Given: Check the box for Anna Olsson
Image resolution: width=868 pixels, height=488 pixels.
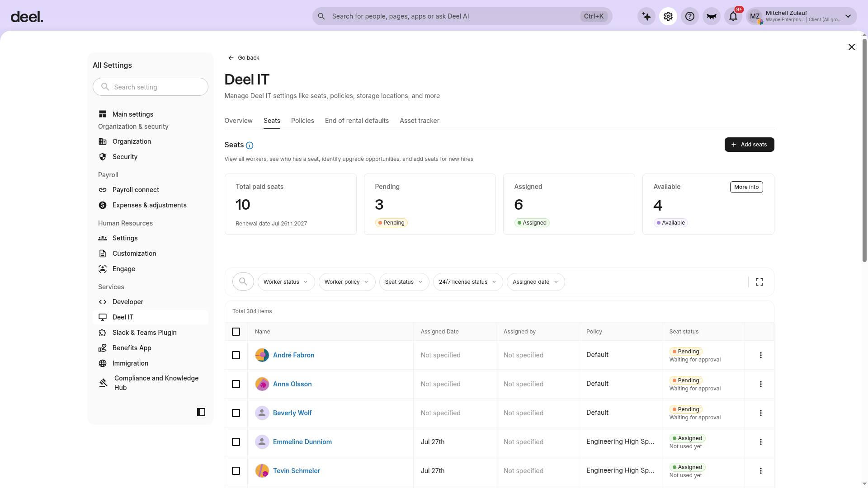Looking at the screenshot, I should pyautogui.click(x=236, y=384).
